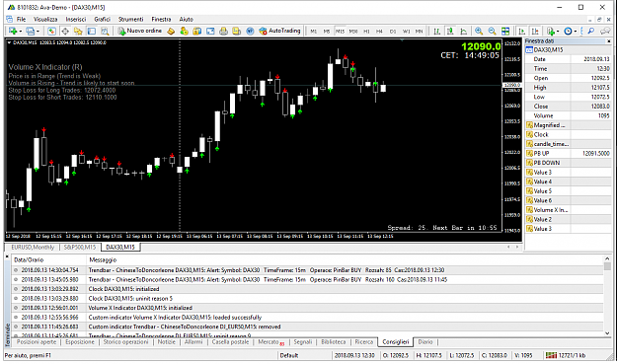Click the New Chart icon

point(13,31)
